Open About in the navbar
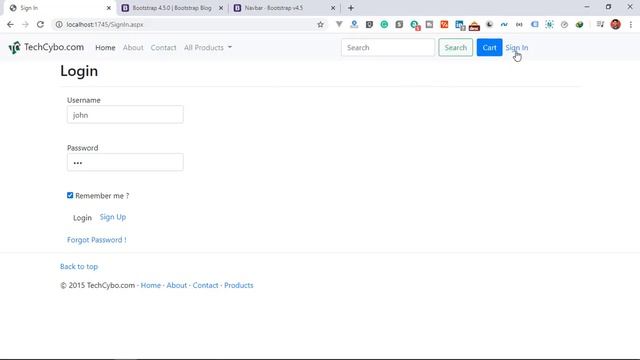This screenshot has height=360, width=640. [133, 47]
